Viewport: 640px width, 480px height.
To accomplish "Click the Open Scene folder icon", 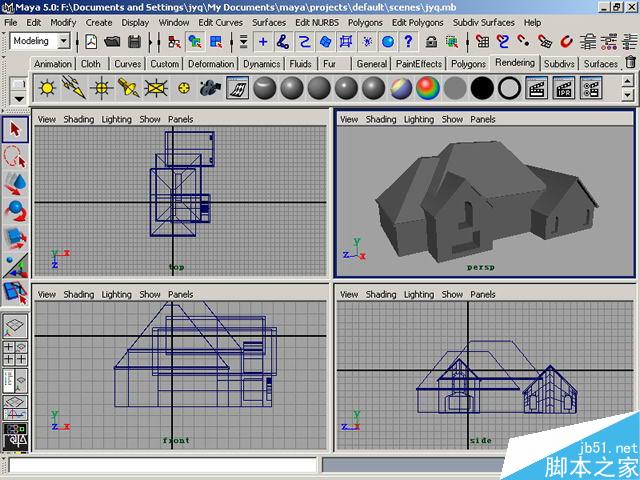I will (112, 42).
